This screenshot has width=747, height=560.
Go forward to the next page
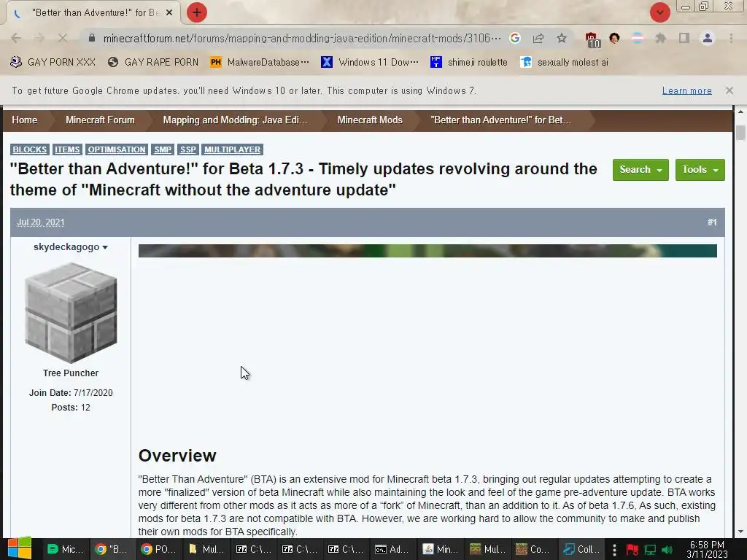tap(39, 38)
